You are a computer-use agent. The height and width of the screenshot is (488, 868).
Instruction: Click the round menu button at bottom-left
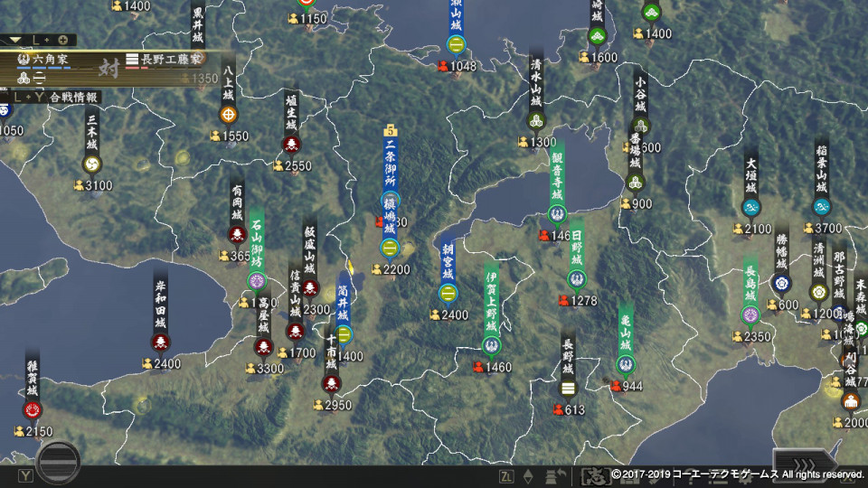(x=58, y=462)
